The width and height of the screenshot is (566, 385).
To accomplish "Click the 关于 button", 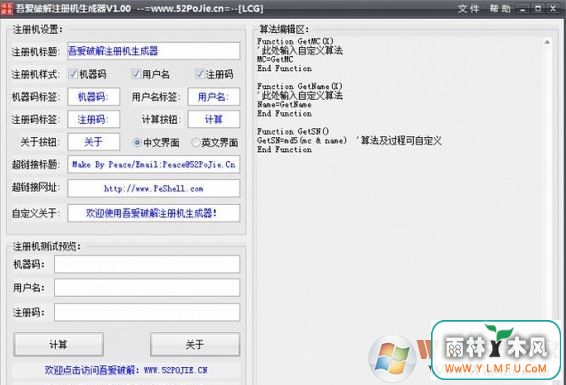I will 195,345.
